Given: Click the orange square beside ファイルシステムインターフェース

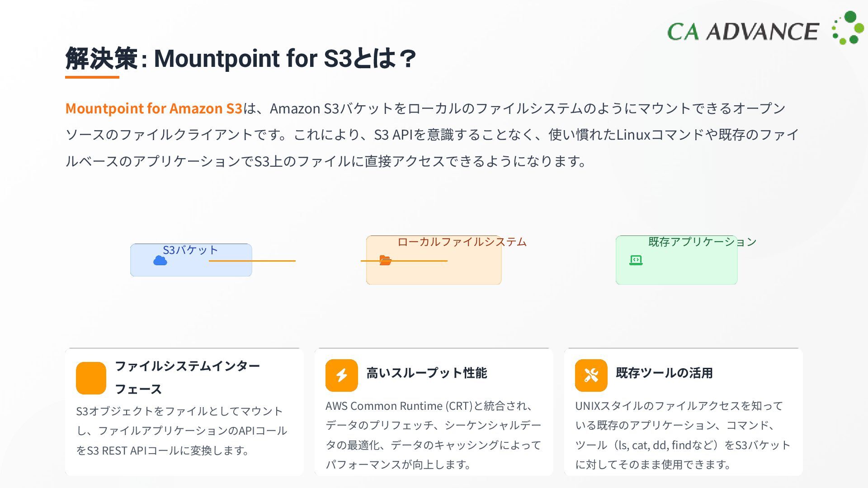Looking at the screenshot, I should (x=91, y=378).
